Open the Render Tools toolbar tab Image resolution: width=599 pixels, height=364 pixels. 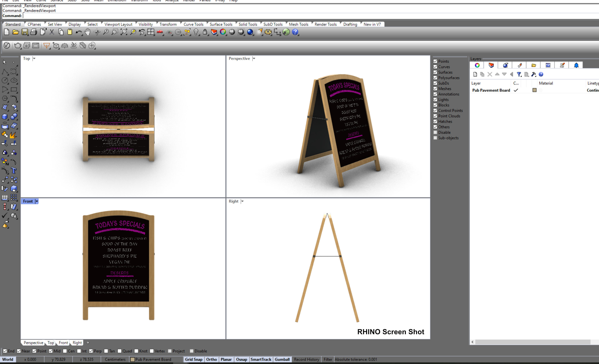[x=325, y=24]
